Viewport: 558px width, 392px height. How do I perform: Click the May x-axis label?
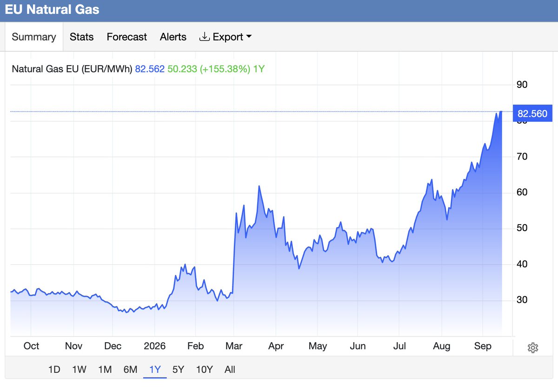tap(318, 346)
